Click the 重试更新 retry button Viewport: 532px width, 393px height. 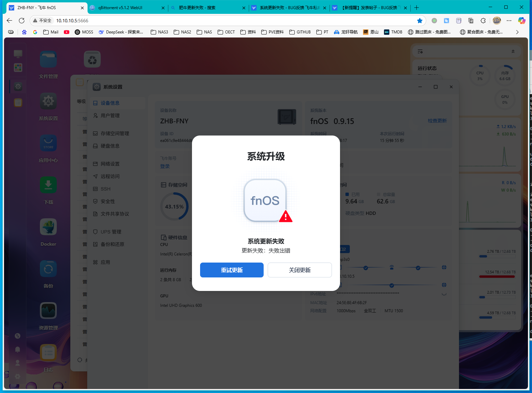pos(232,270)
